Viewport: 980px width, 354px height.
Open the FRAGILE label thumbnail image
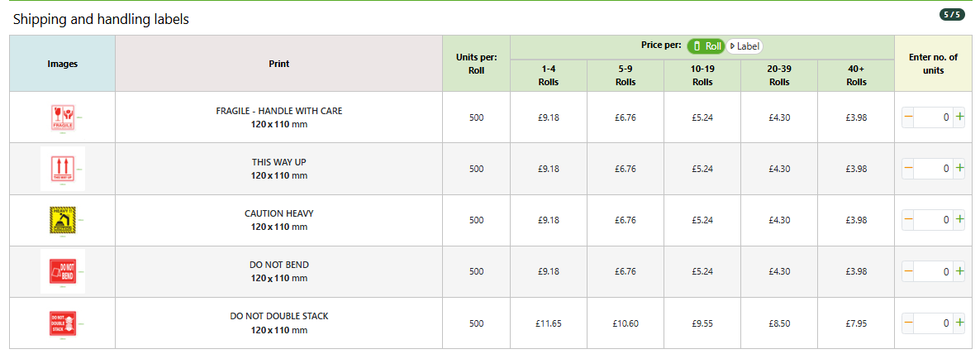point(63,117)
